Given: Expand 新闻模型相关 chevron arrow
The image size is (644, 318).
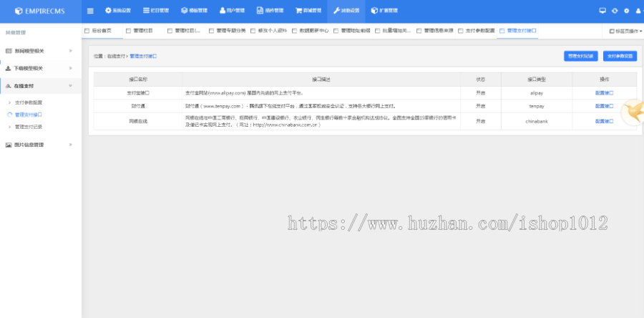Looking at the screenshot, I should click(x=70, y=51).
